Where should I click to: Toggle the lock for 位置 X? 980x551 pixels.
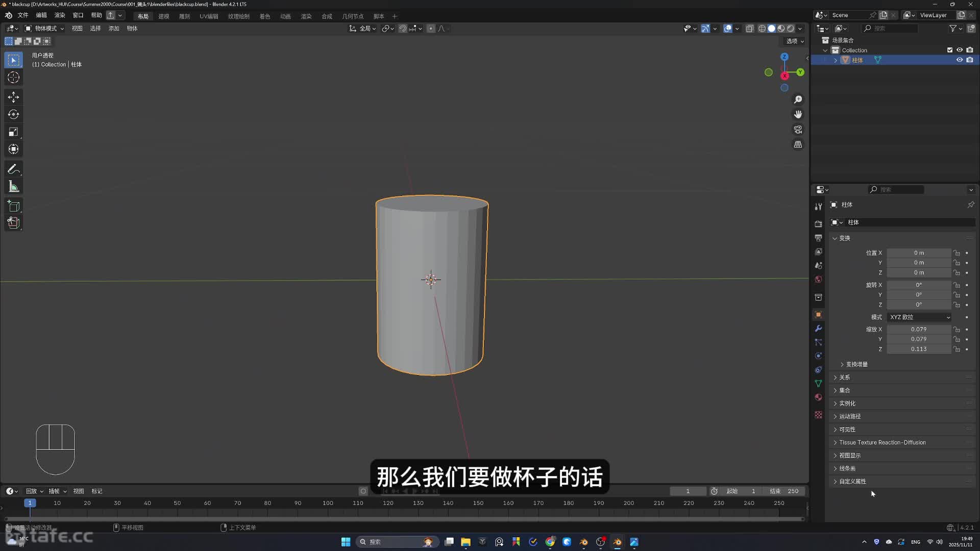[957, 253]
